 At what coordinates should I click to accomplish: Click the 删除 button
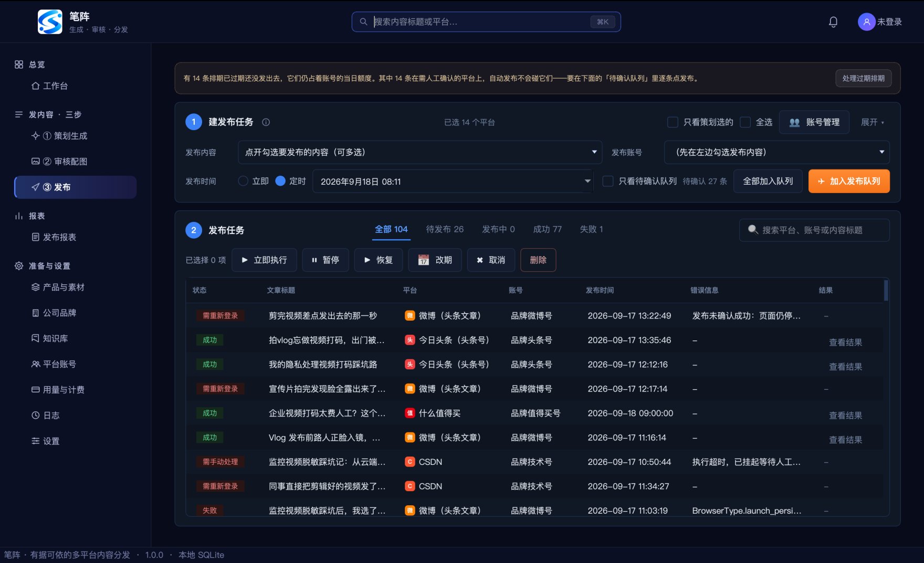pyautogui.click(x=538, y=260)
